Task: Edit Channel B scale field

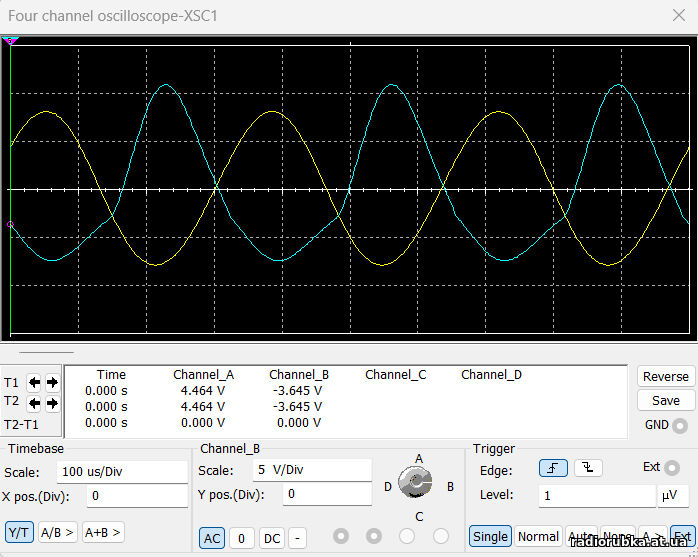Action: [x=312, y=470]
